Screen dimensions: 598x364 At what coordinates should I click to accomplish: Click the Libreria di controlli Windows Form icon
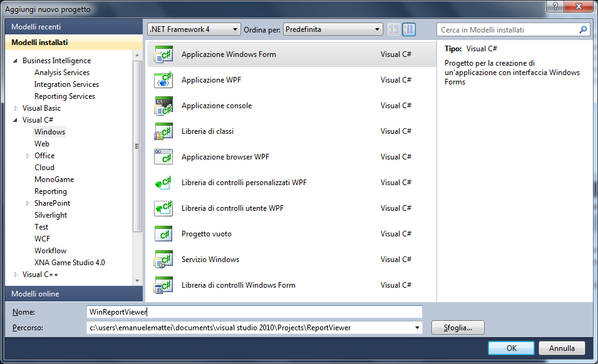click(x=163, y=285)
